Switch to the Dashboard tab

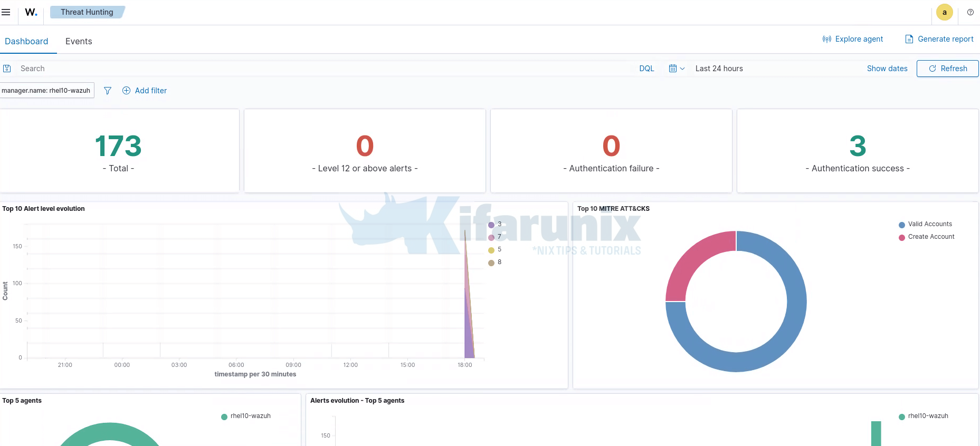(x=26, y=41)
